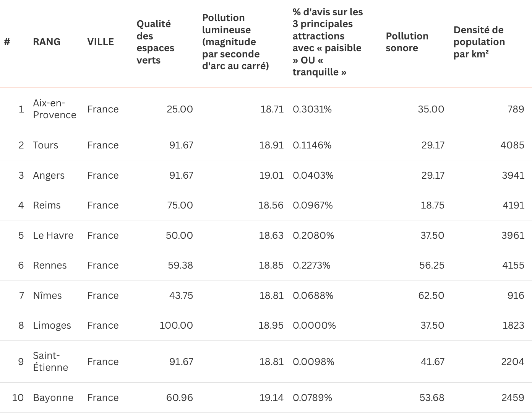Image resolution: width=532 pixels, height=414 pixels.
Task: Select the Qualité des espaces verts header
Action: (x=155, y=42)
